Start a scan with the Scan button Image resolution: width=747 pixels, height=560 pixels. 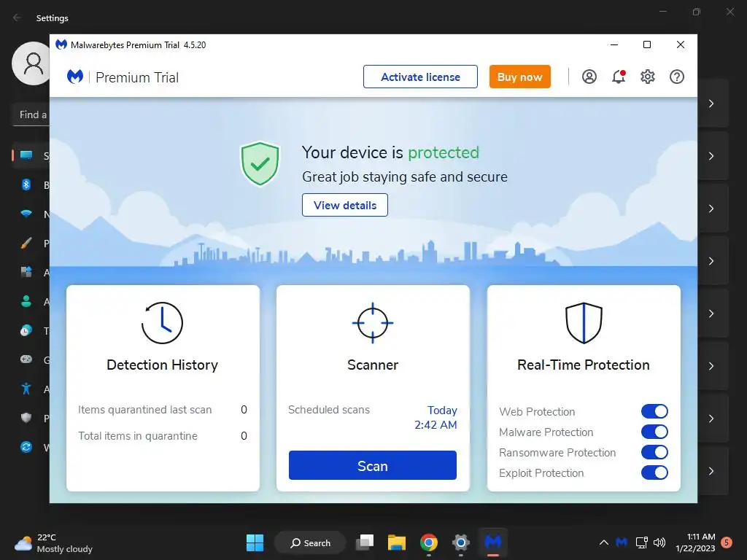(x=373, y=465)
